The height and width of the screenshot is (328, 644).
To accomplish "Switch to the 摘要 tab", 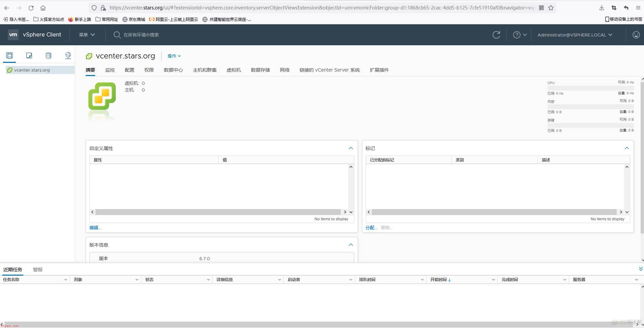I will pyautogui.click(x=90, y=70).
